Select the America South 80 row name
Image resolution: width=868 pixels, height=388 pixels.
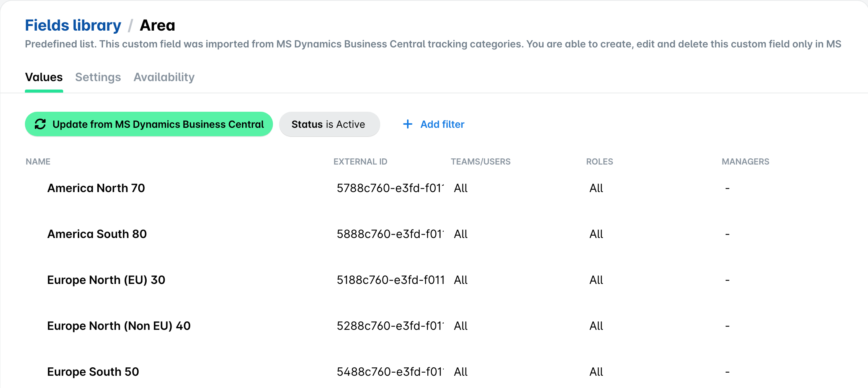[x=97, y=234]
